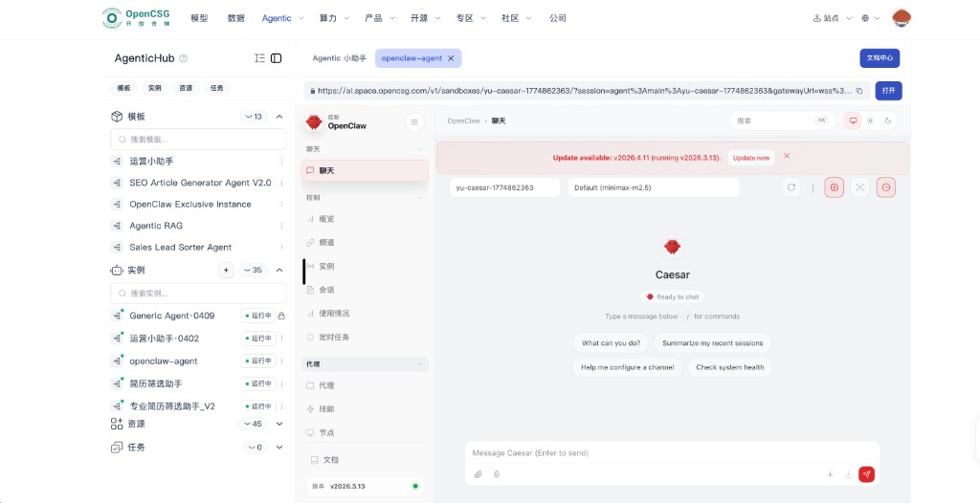The image size is (980, 503).
Task: Click the OpenCSG logo
Action: pos(136,18)
